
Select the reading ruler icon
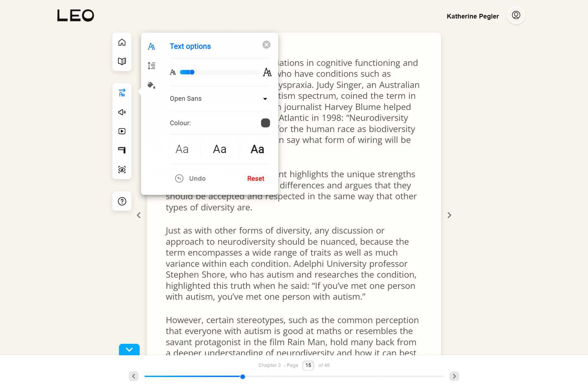pos(122,150)
